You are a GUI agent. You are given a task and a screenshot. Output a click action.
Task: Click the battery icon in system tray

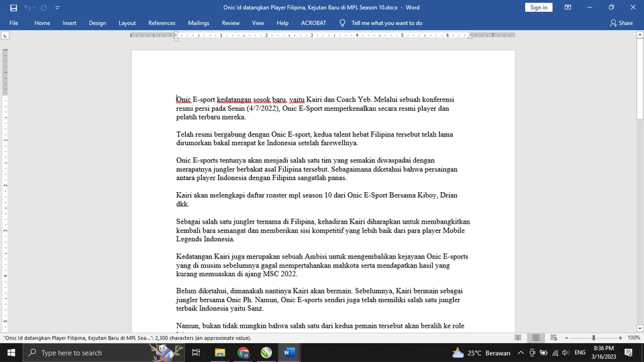pyautogui.click(x=543, y=353)
